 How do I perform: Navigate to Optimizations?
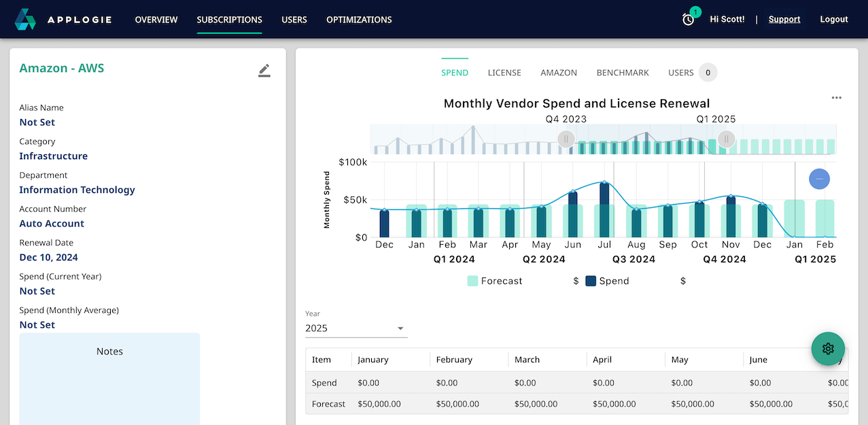(359, 20)
